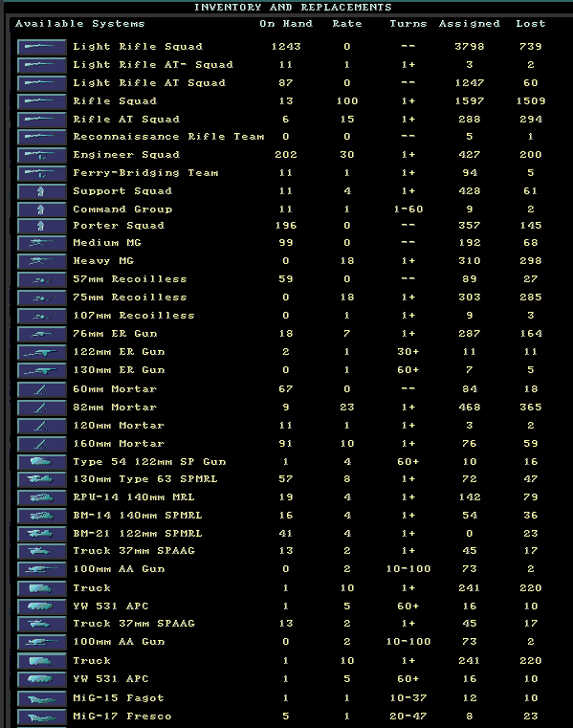
Task: Select the Rifle Squad name text
Action: tap(115, 100)
